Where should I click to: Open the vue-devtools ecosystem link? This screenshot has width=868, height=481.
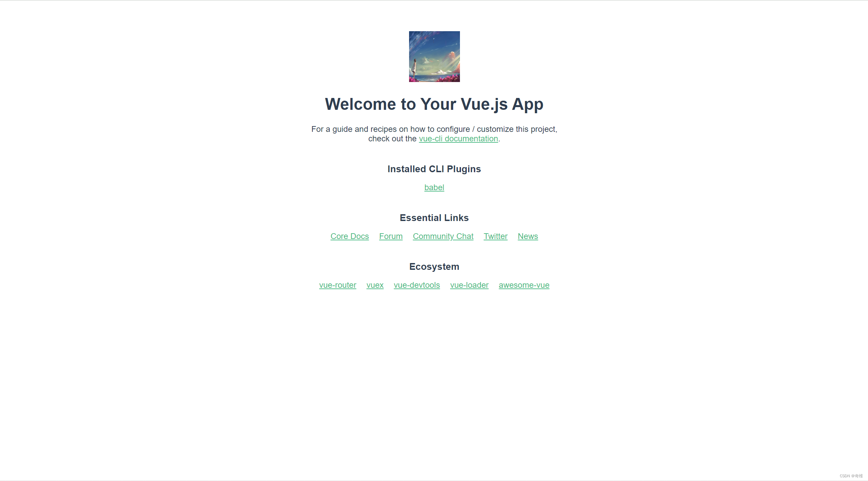click(417, 285)
